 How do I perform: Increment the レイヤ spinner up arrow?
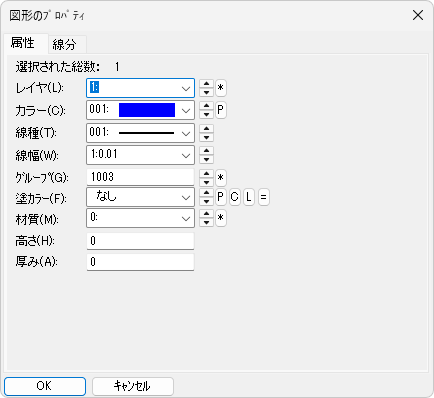[x=206, y=84]
